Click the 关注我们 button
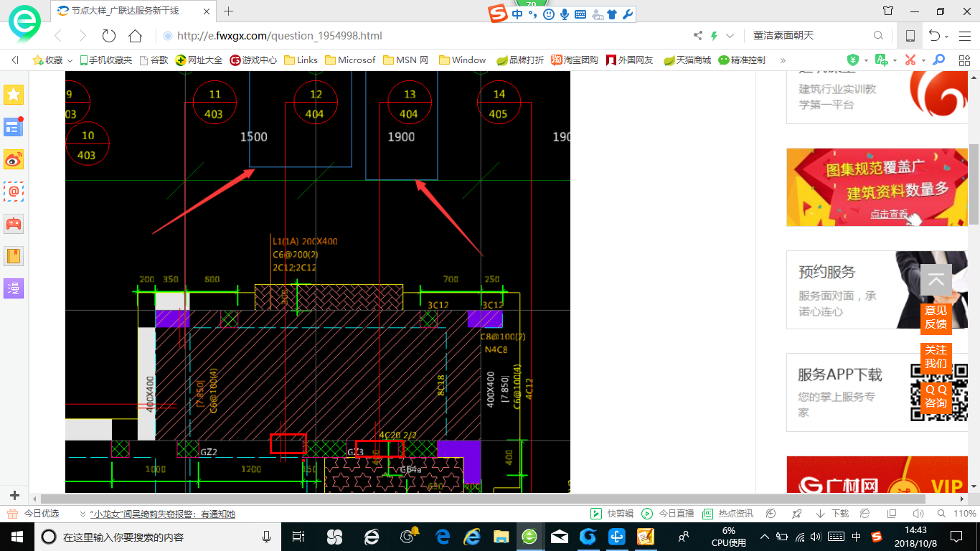This screenshot has height=551, width=980. tap(936, 357)
